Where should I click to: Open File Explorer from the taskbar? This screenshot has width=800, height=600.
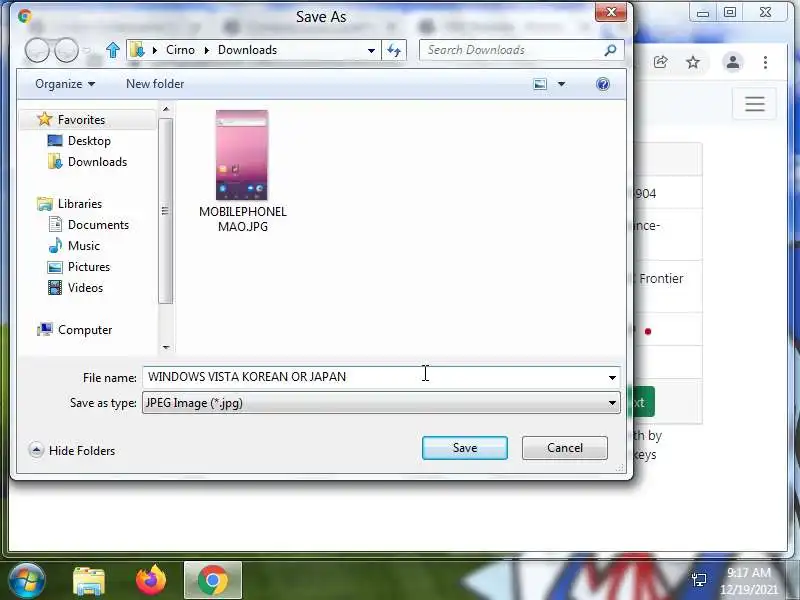coord(89,581)
